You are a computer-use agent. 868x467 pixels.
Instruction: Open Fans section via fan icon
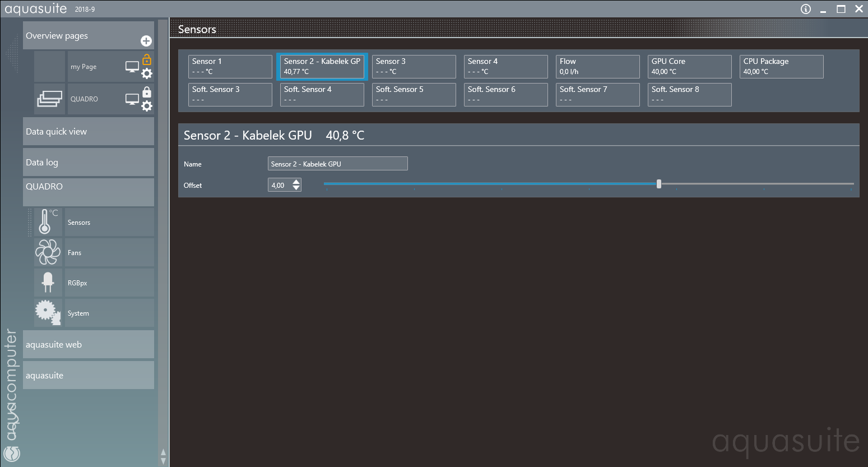click(48, 252)
